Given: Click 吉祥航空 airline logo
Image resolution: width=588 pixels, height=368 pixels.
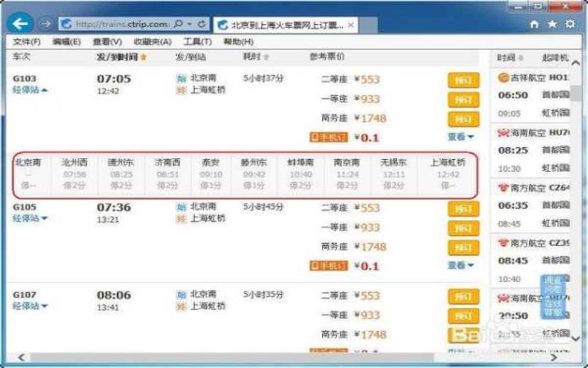Looking at the screenshot, I should click(x=503, y=78).
